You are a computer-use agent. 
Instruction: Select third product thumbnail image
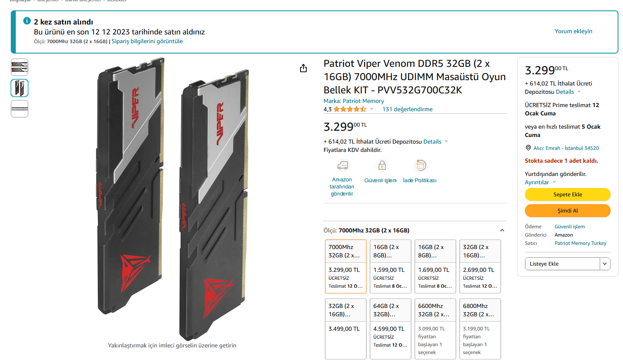point(20,109)
